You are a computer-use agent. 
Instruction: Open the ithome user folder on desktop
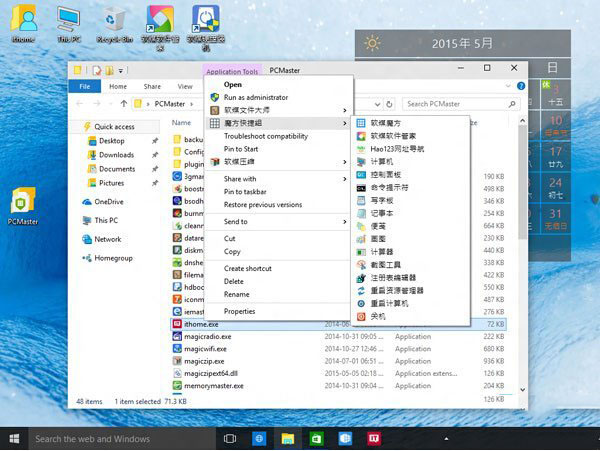pos(23,24)
